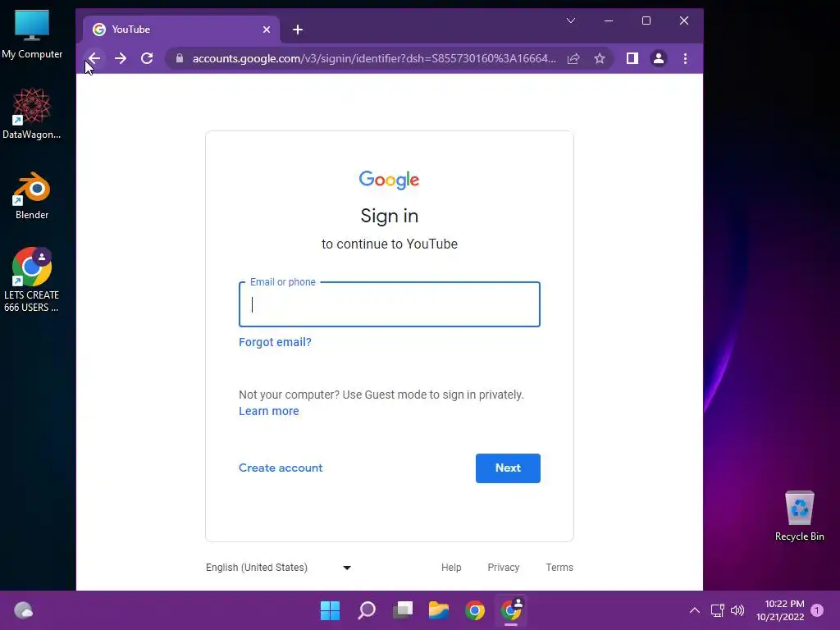Open the Help footer link
The width and height of the screenshot is (840, 630).
[451, 568]
